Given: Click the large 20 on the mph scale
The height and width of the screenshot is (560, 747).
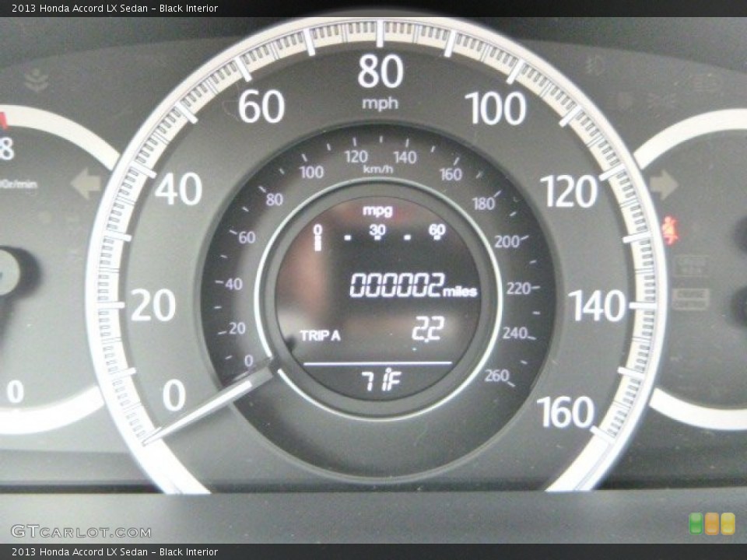Looking at the screenshot, I should point(153,305).
